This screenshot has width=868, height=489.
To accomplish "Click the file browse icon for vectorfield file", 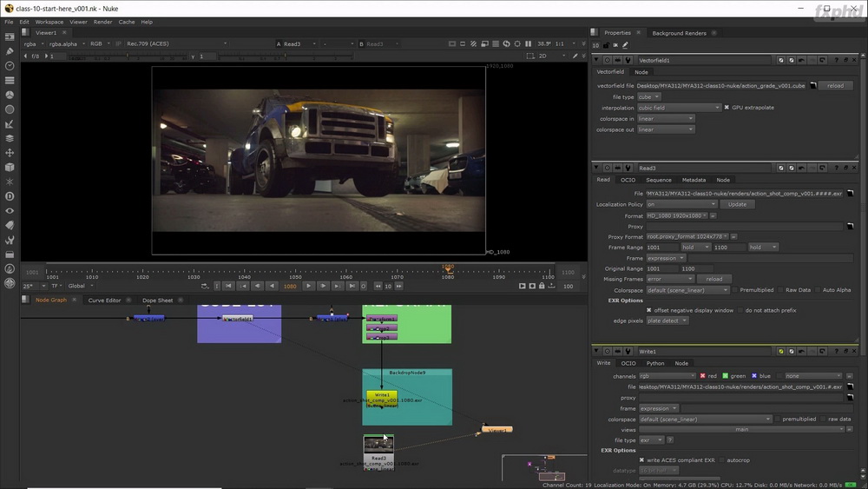I will click(x=813, y=86).
